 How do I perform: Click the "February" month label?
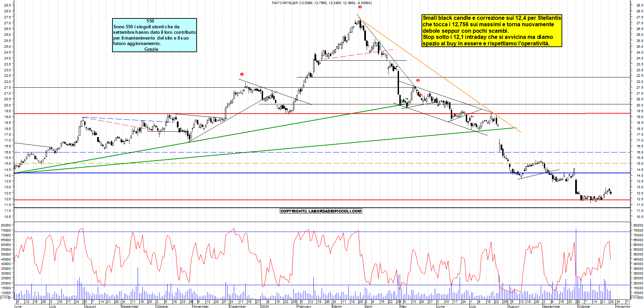tap(304, 306)
